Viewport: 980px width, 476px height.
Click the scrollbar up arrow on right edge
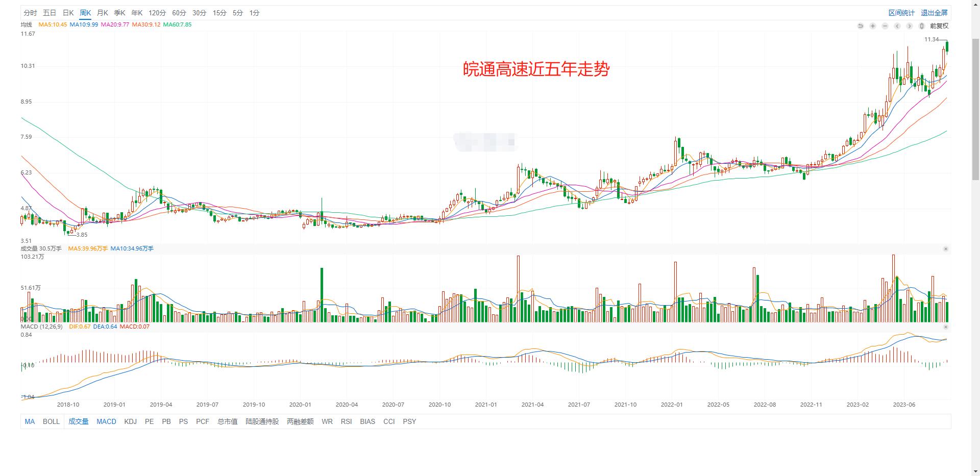coord(975,6)
